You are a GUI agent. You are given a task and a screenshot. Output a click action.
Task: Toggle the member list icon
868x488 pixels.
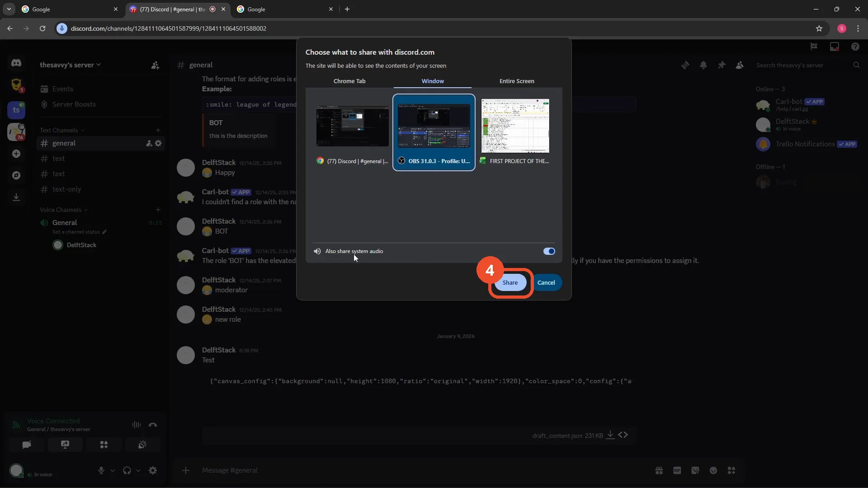pyautogui.click(x=740, y=65)
